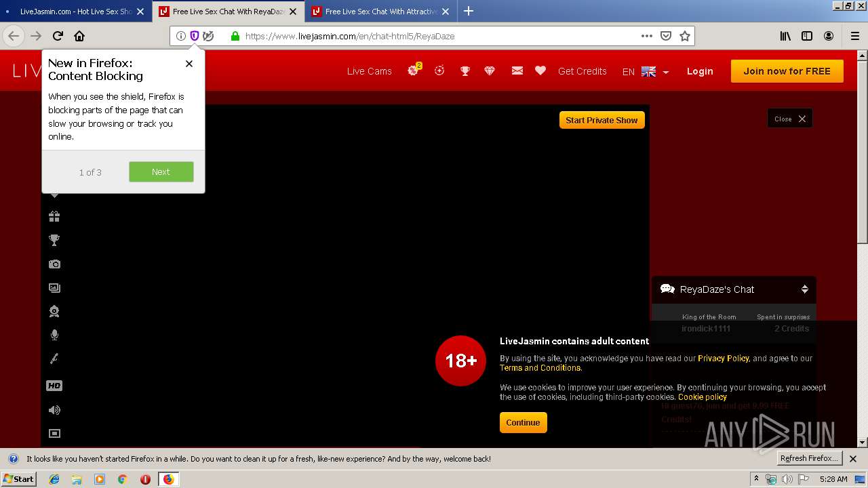Click the awards trophy icon in header
Viewport: 868px width, 488px height.
point(465,70)
